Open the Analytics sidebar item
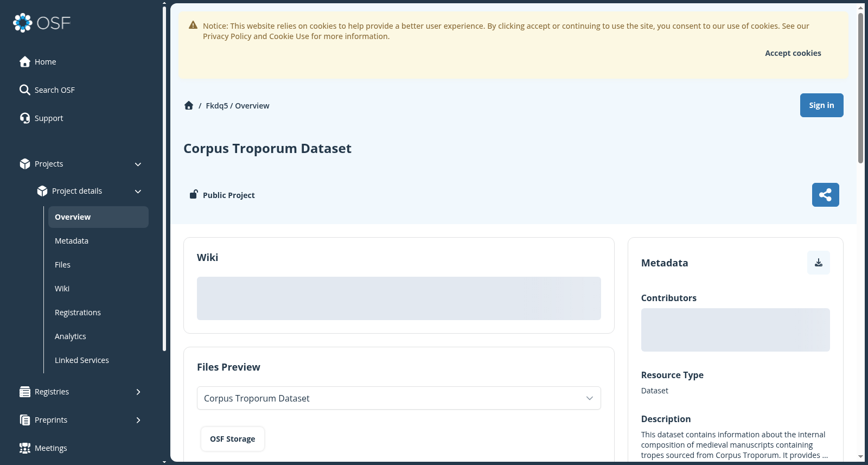 coord(98,336)
